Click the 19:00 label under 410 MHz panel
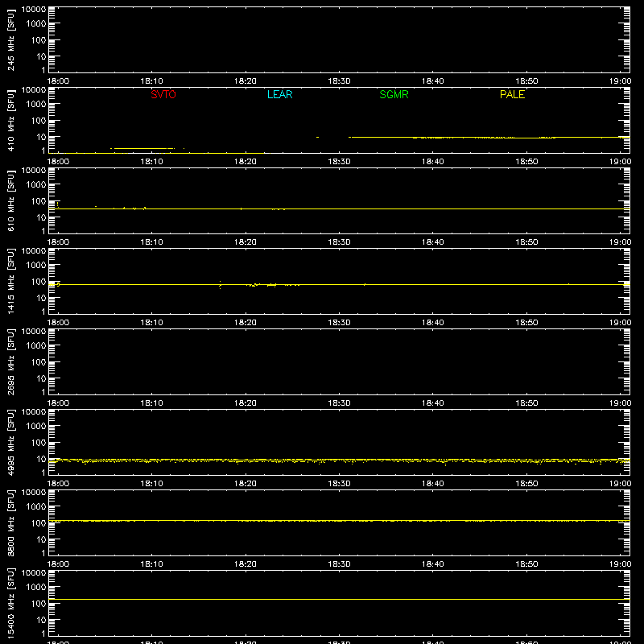 pyautogui.click(x=620, y=162)
